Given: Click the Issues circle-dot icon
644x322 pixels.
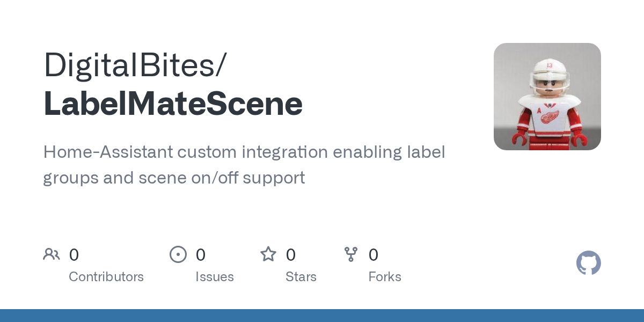Looking at the screenshot, I should point(178,254).
